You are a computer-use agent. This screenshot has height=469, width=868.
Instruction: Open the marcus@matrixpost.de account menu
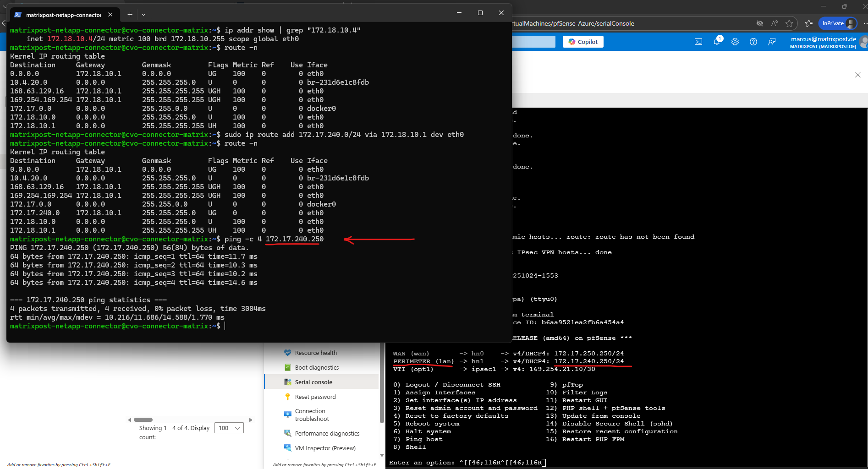pyautogui.click(x=823, y=42)
